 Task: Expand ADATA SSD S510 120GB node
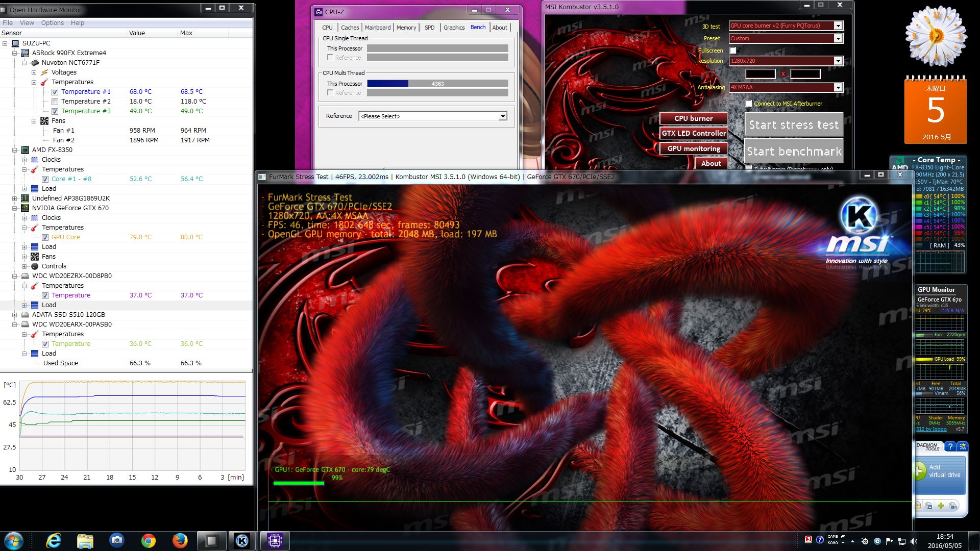point(15,315)
